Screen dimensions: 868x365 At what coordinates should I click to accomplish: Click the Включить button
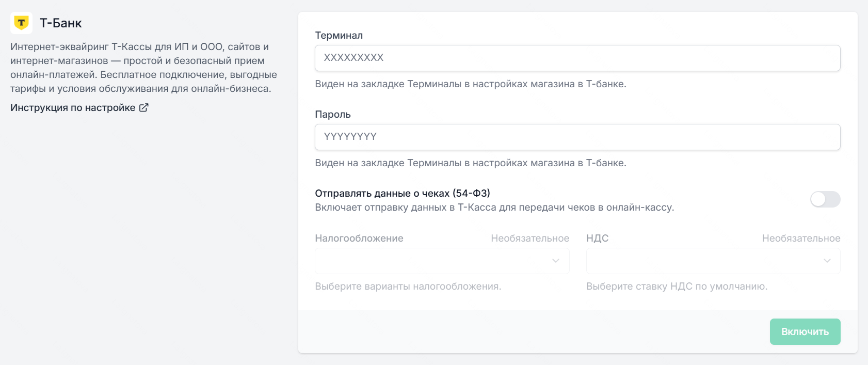click(805, 331)
